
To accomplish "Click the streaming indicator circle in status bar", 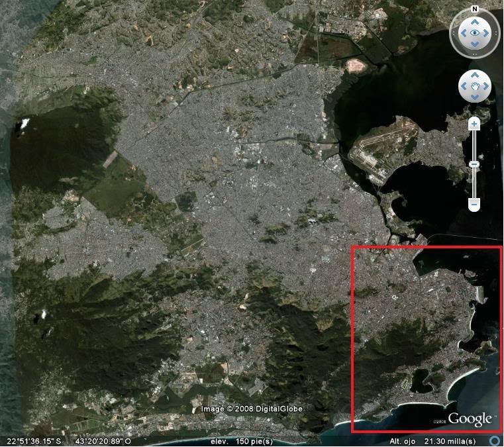I will (x=495, y=440).
